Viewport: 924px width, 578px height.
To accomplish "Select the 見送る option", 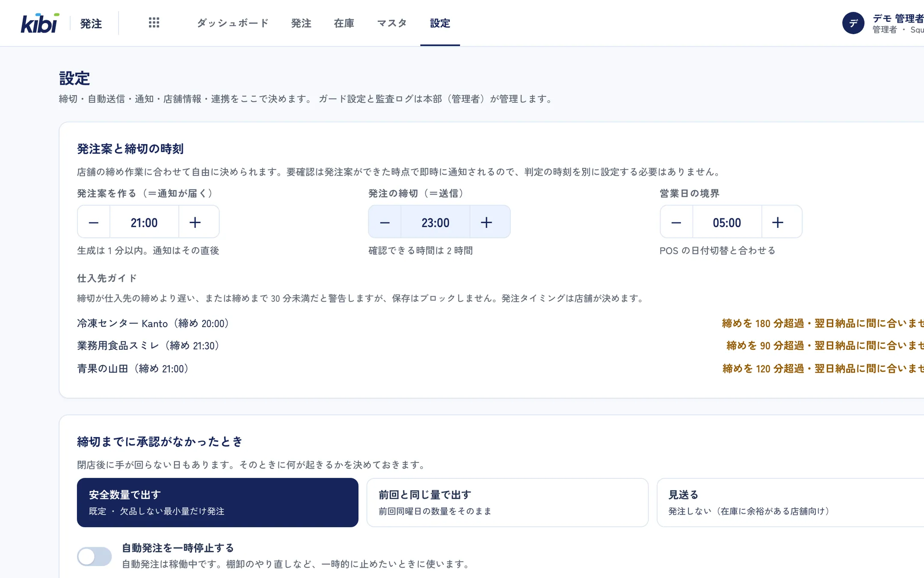I will tap(791, 502).
